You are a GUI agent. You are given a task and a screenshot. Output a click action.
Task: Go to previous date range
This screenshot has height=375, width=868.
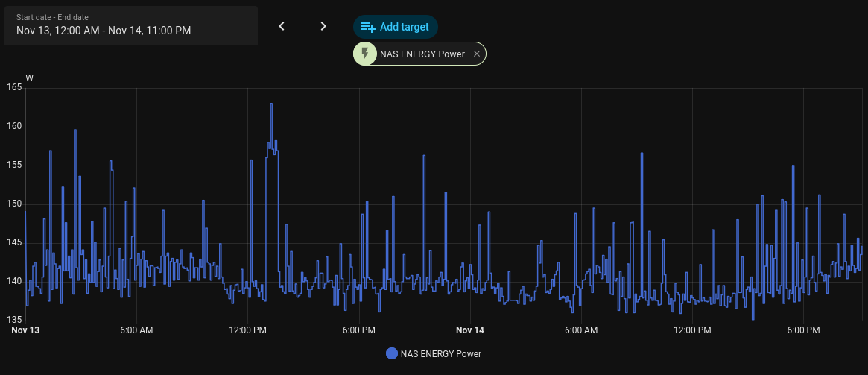click(282, 26)
